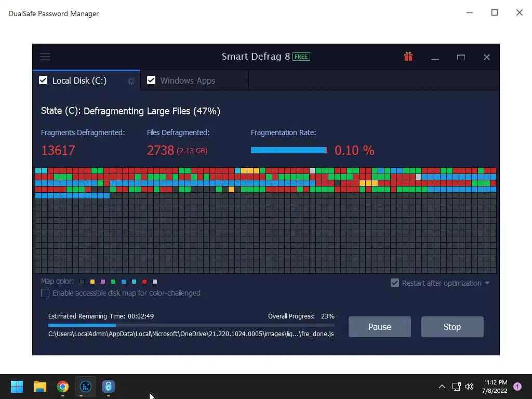
Task: Select the cyan map color swatch
Action: (134, 282)
